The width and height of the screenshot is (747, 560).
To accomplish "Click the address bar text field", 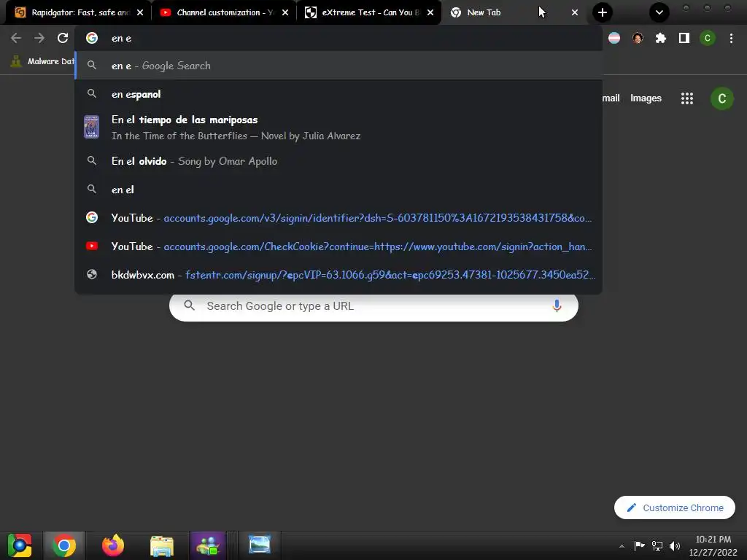I will (x=338, y=38).
